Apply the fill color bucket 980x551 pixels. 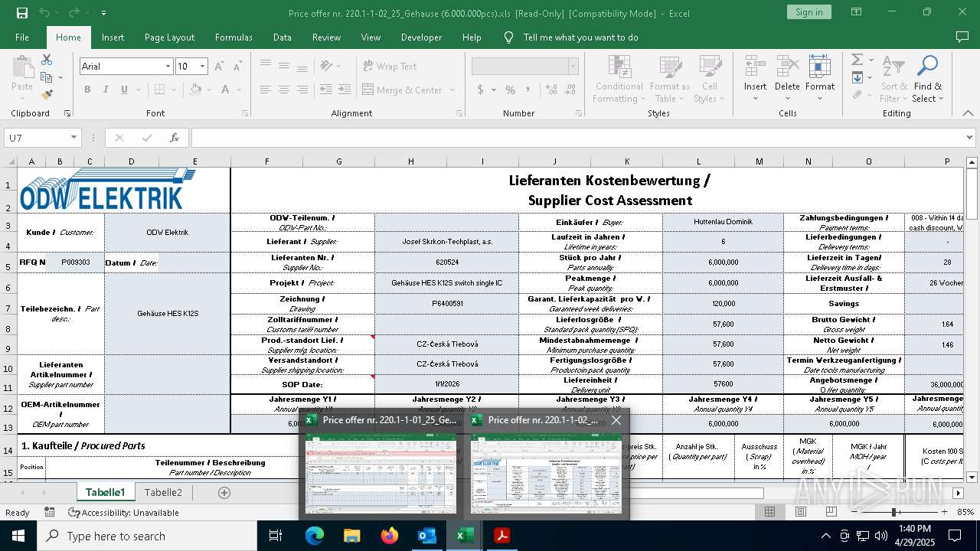point(196,90)
